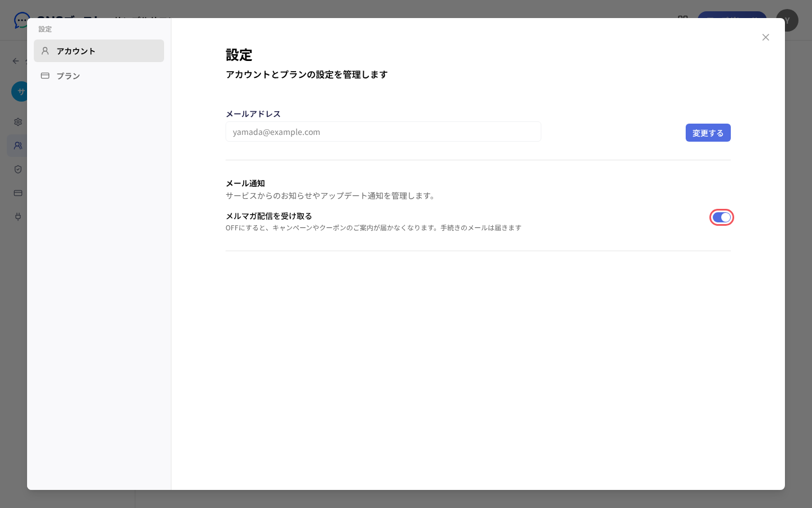Click the small 設定 label above アカウント

(45, 29)
